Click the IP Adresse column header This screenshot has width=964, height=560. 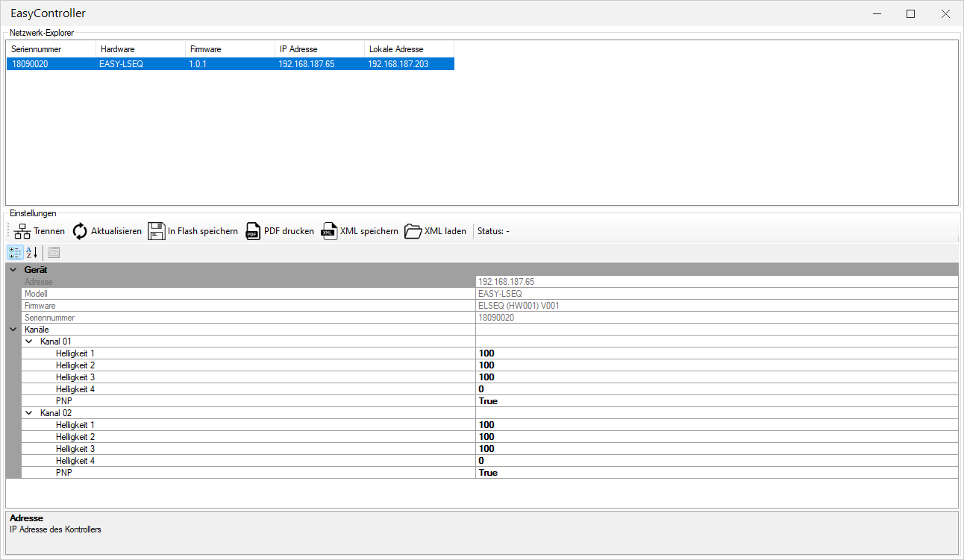[319, 49]
